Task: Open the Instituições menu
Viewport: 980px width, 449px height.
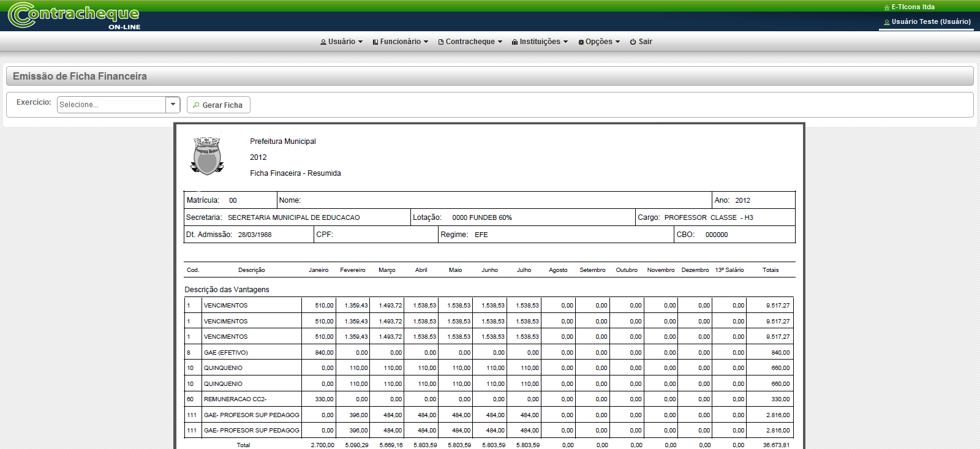Action: (540, 42)
